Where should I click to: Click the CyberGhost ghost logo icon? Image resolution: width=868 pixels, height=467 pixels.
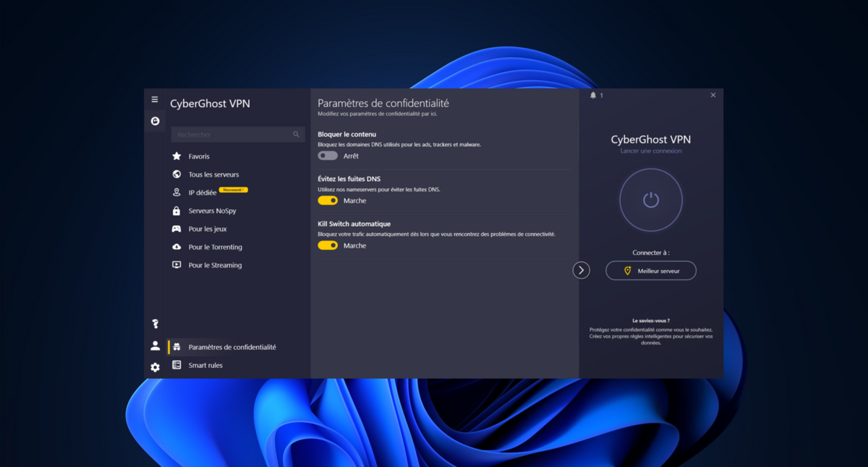[x=155, y=121]
